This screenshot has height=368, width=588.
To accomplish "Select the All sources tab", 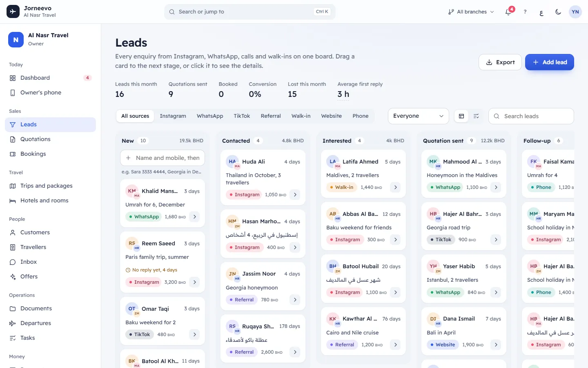I will [x=135, y=116].
